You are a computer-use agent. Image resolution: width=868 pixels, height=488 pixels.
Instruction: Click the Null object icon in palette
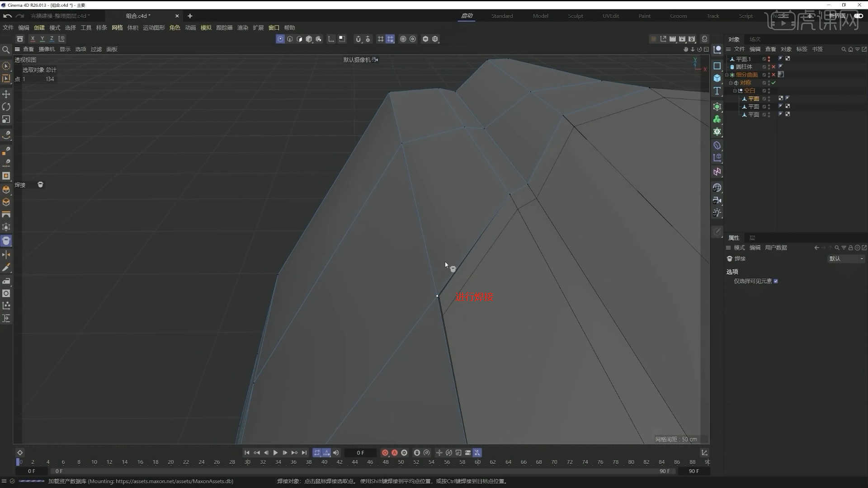coord(717,50)
